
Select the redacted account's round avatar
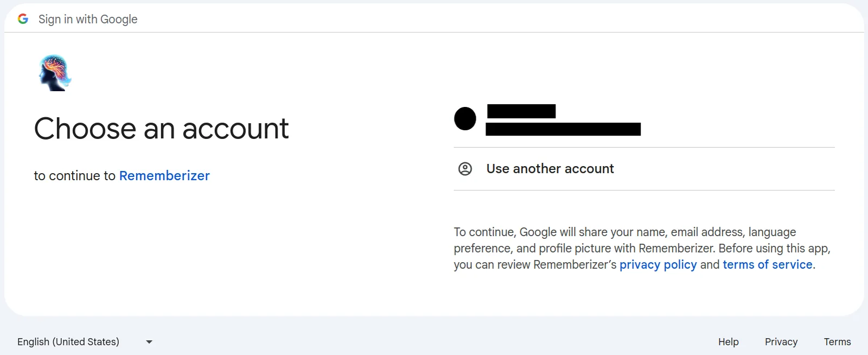465,118
